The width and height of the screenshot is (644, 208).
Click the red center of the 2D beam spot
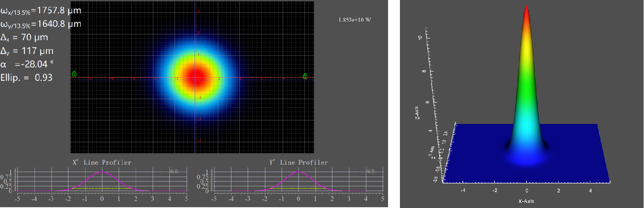(195, 75)
